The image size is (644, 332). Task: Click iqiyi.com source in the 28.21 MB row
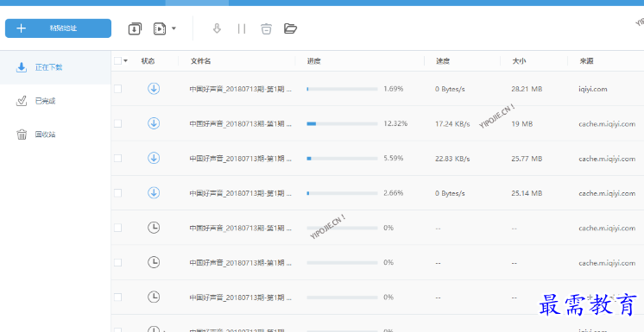coord(593,89)
